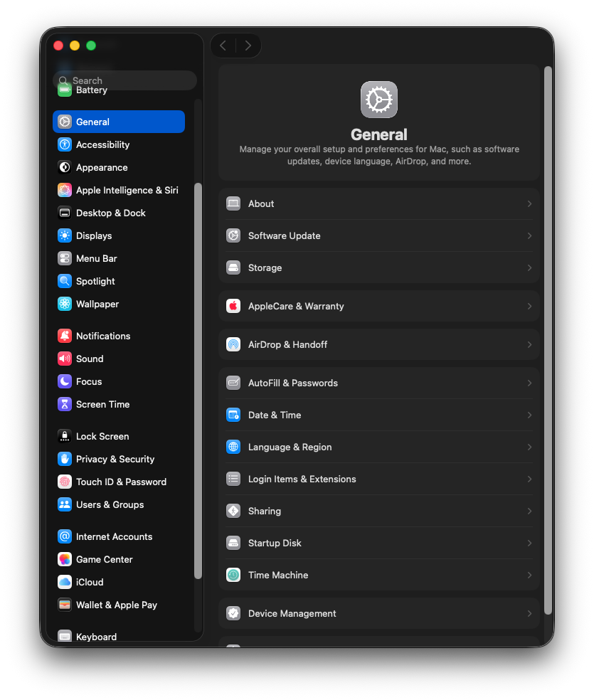Click the Appearance icon in sidebar
The image size is (594, 700).
coord(65,167)
